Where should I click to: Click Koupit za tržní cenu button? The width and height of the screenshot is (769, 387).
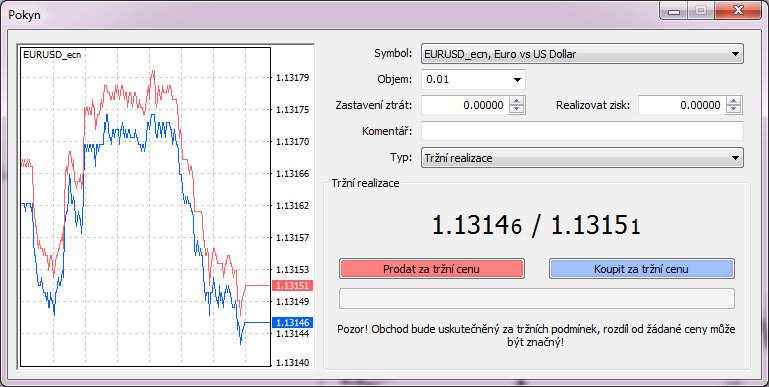641,269
